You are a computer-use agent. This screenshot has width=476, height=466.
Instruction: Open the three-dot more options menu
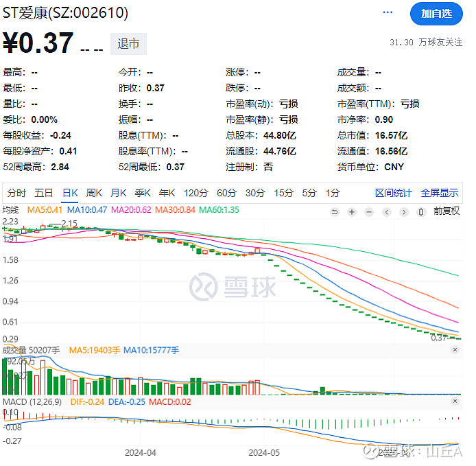click(x=388, y=12)
